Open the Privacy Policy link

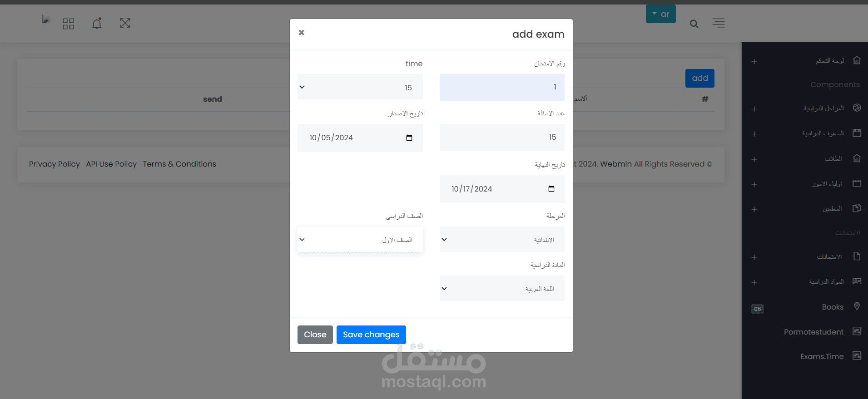[54, 164]
